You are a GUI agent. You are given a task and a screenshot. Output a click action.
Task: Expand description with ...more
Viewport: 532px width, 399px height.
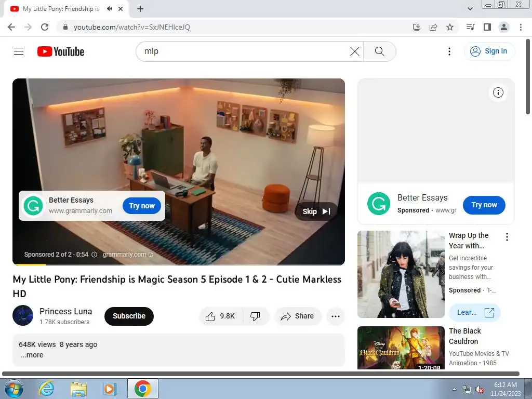tap(32, 355)
